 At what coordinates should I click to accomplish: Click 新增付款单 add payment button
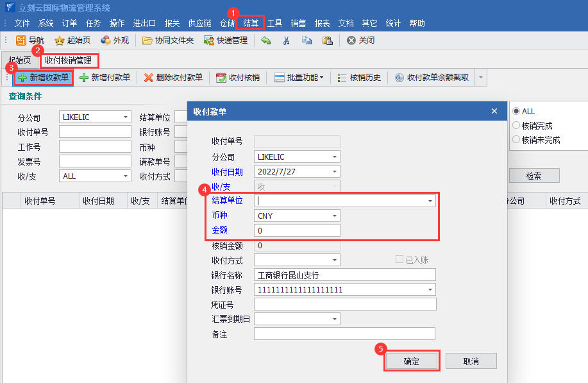click(x=105, y=78)
